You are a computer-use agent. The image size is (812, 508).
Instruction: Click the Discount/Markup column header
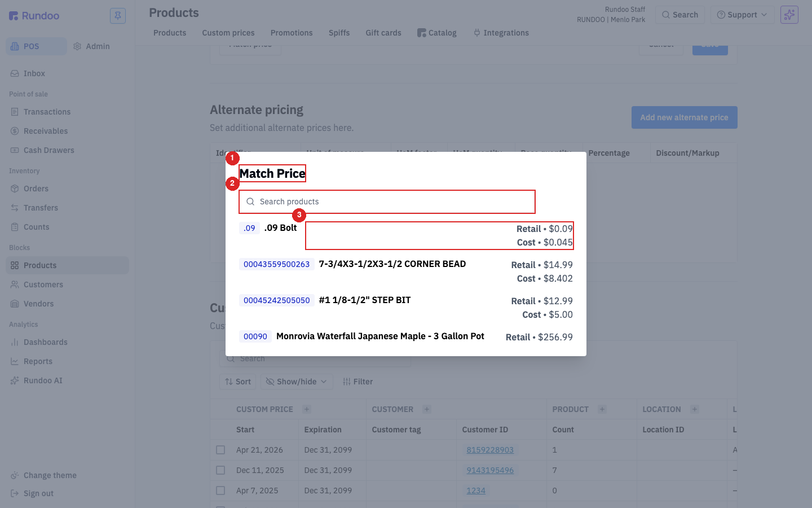click(687, 153)
